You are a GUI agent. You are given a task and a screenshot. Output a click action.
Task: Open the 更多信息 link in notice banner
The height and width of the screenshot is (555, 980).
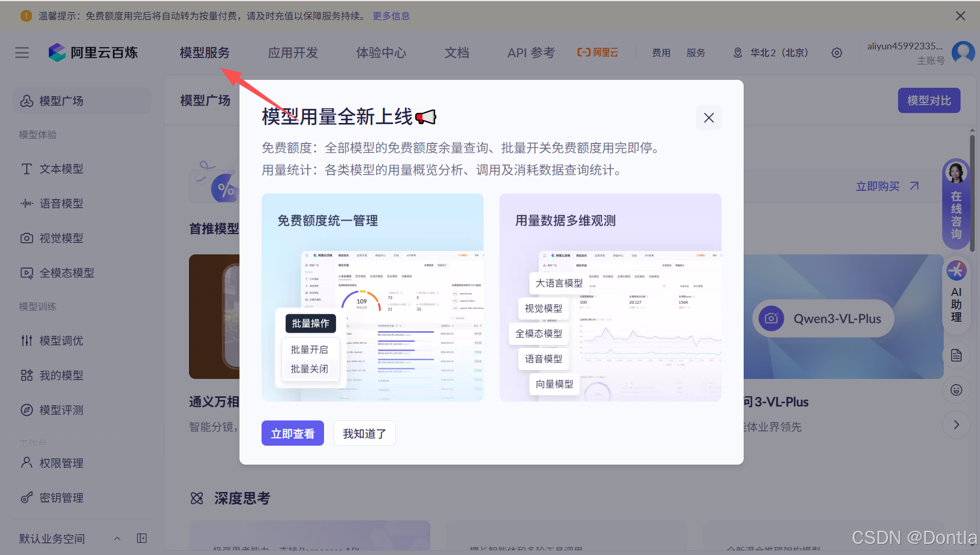(x=391, y=15)
